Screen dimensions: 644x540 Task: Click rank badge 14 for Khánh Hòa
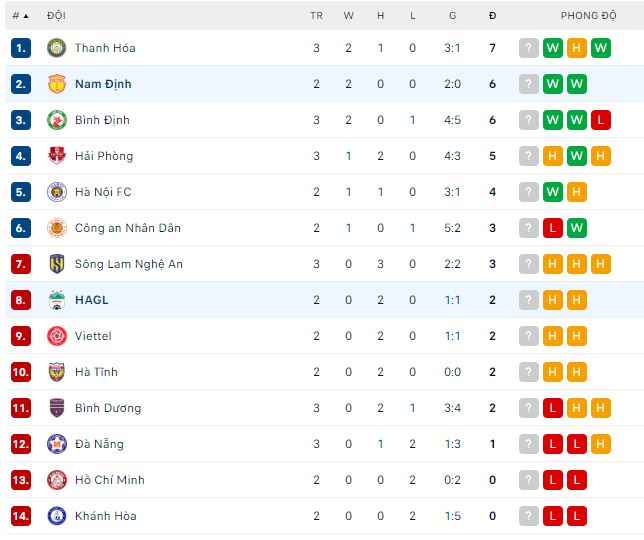click(21, 516)
